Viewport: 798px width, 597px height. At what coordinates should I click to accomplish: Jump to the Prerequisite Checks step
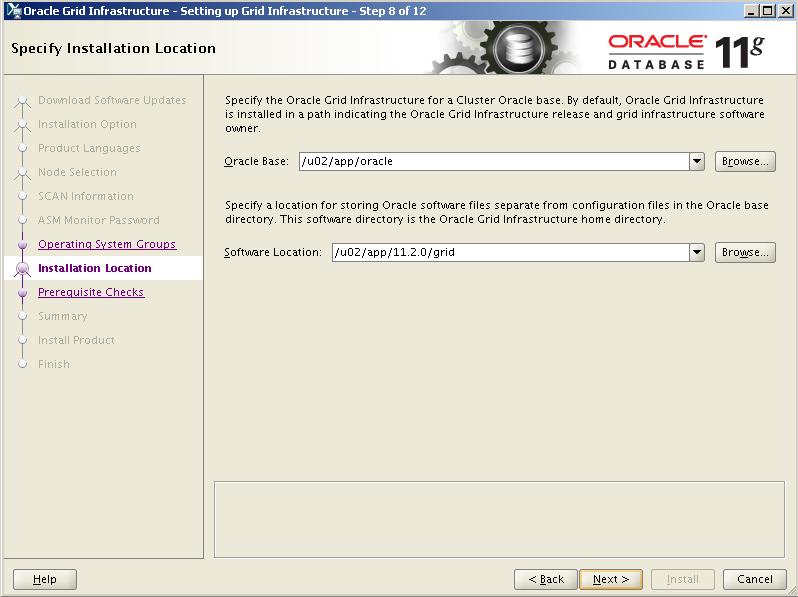pyautogui.click(x=91, y=292)
